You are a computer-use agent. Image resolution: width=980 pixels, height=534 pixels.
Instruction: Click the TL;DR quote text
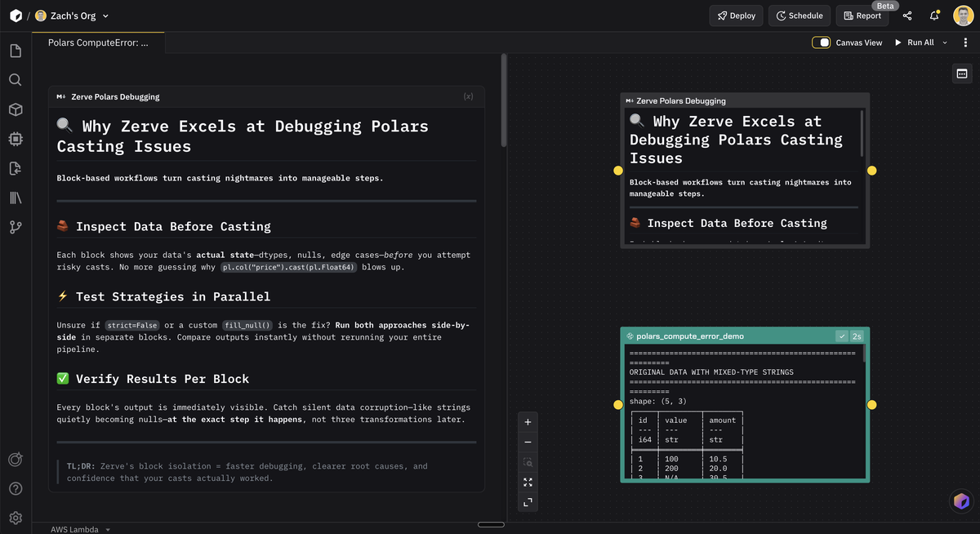[247, 472]
